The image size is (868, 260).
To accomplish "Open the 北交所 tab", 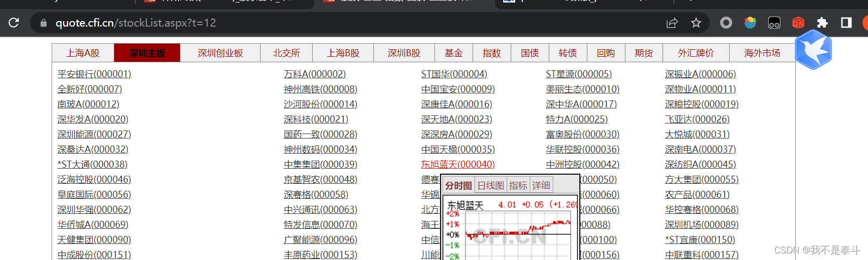I will (x=287, y=53).
